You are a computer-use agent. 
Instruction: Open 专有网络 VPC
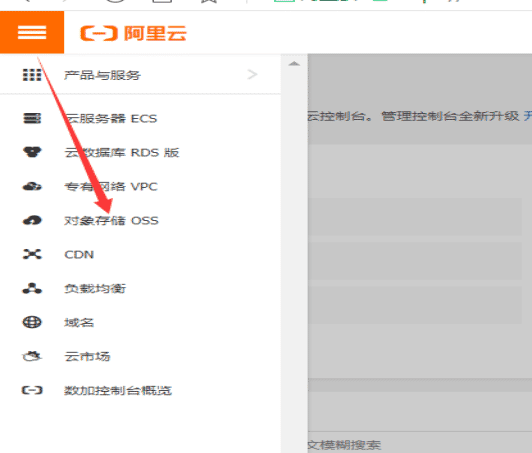pos(111,187)
